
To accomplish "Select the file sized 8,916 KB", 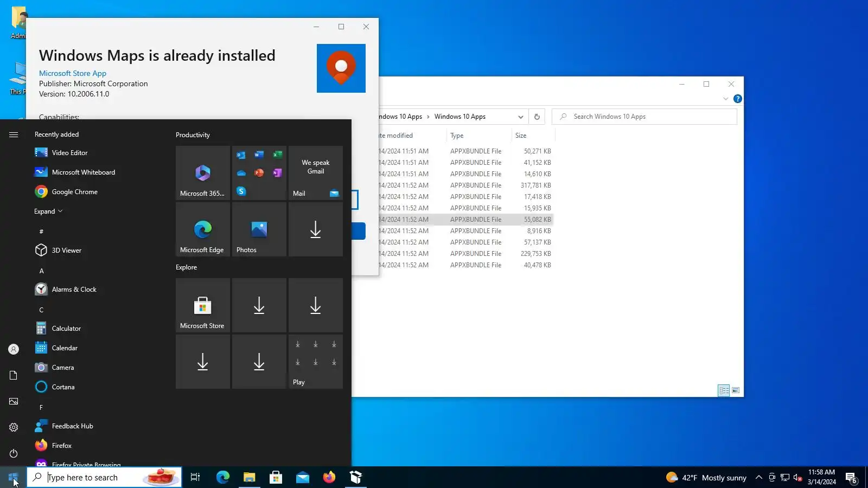I will (466, 231).
